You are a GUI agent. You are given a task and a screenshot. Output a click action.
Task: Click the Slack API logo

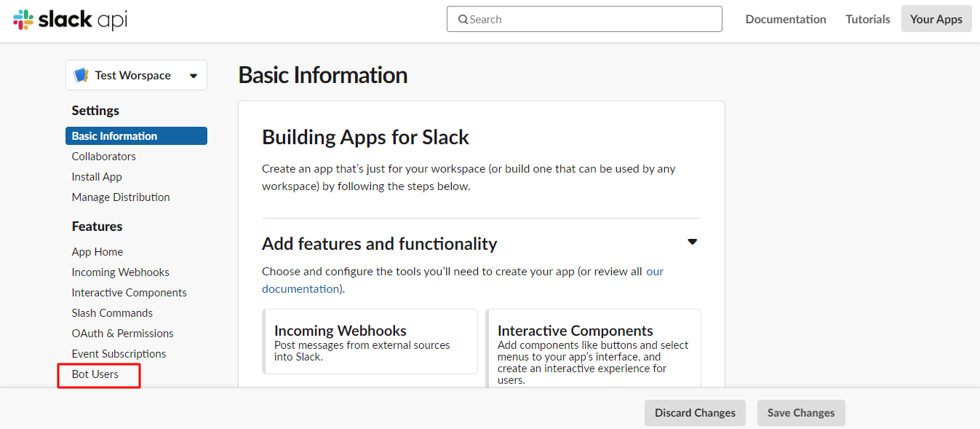70,20
